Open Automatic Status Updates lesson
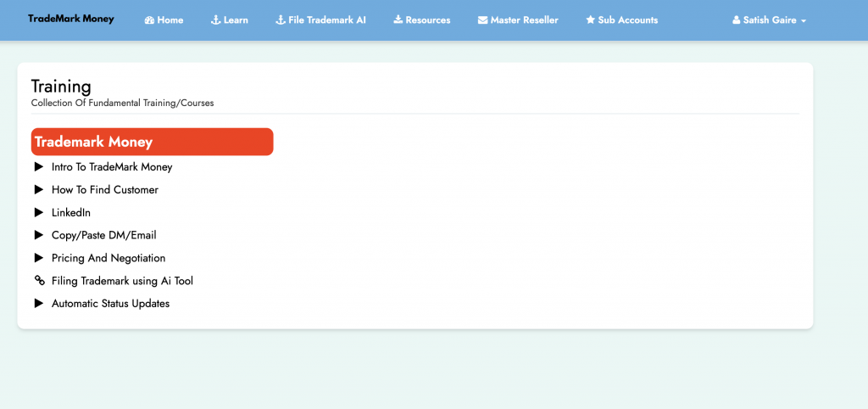The height and width of the screenshot is (409, 868). [x=111, y=304]
